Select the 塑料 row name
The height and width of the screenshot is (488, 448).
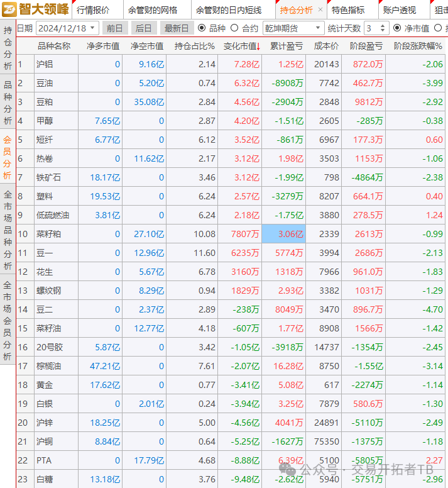[45, 196]
